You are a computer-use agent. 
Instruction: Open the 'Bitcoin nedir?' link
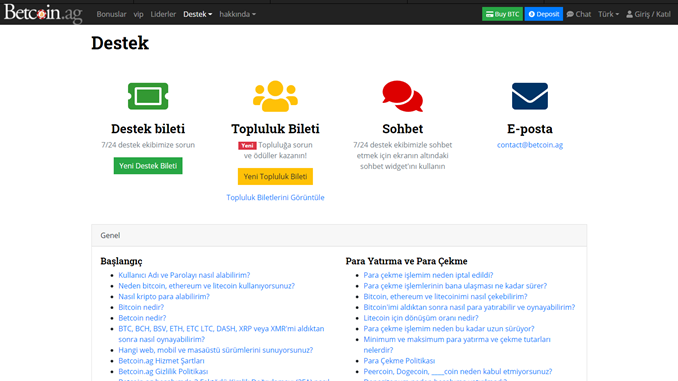point(141,307)
